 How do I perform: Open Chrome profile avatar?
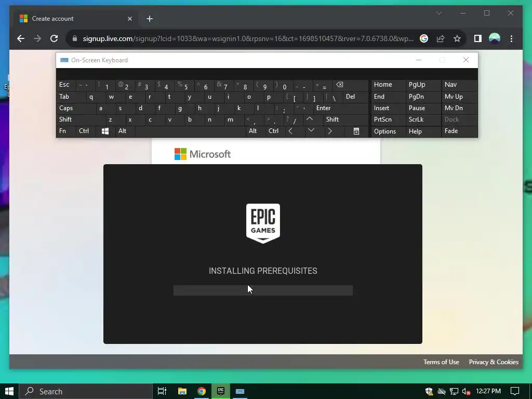coord(495,38)
